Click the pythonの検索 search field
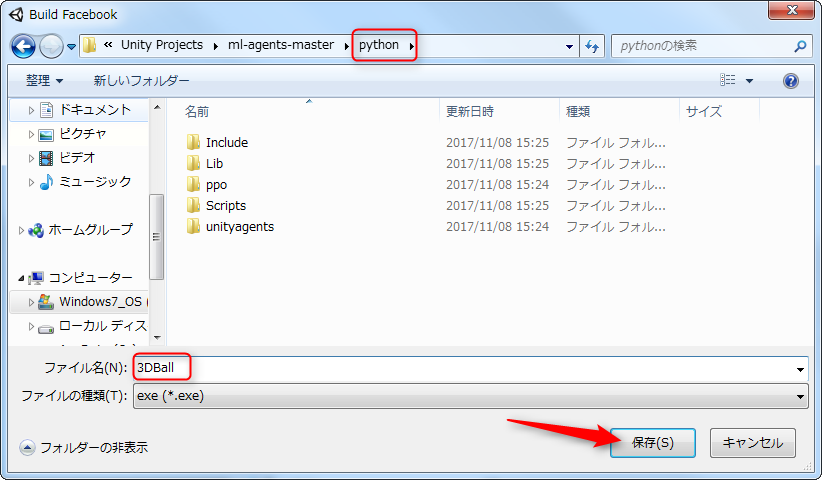This screenshot has height=480, width=822. point(702,46)
